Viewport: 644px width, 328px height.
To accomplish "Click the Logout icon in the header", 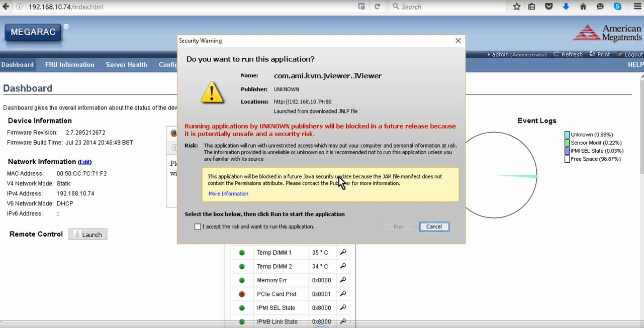I will pyautogui.click(x=620, y=54).
